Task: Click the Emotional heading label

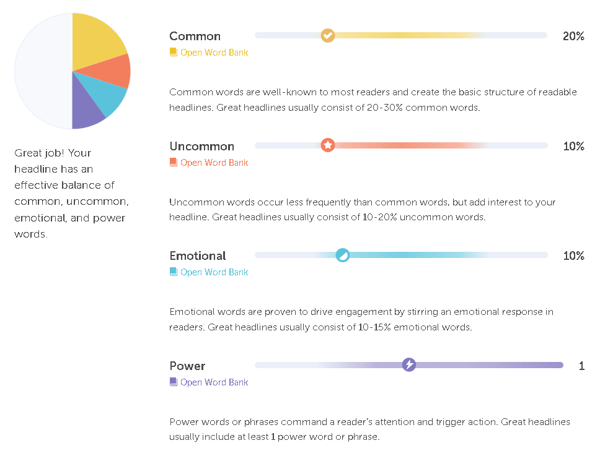Action: tap(198, 256)
